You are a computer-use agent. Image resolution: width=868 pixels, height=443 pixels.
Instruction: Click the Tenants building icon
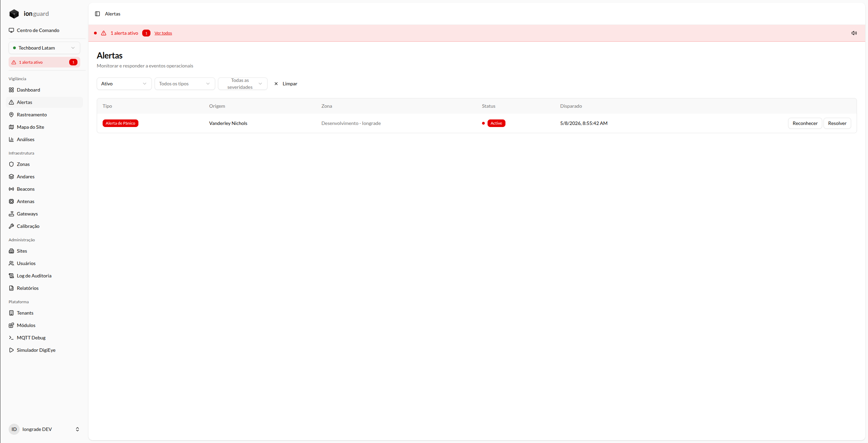[11, 313]
